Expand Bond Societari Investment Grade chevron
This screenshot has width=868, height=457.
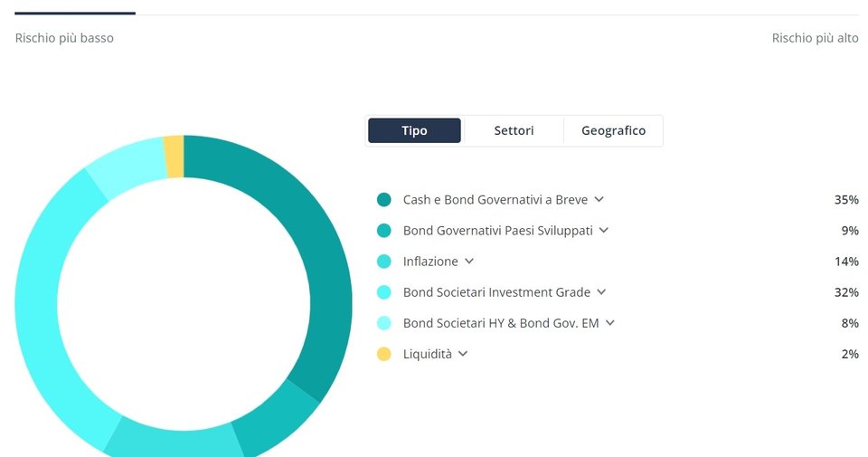[x=602, y=292]
